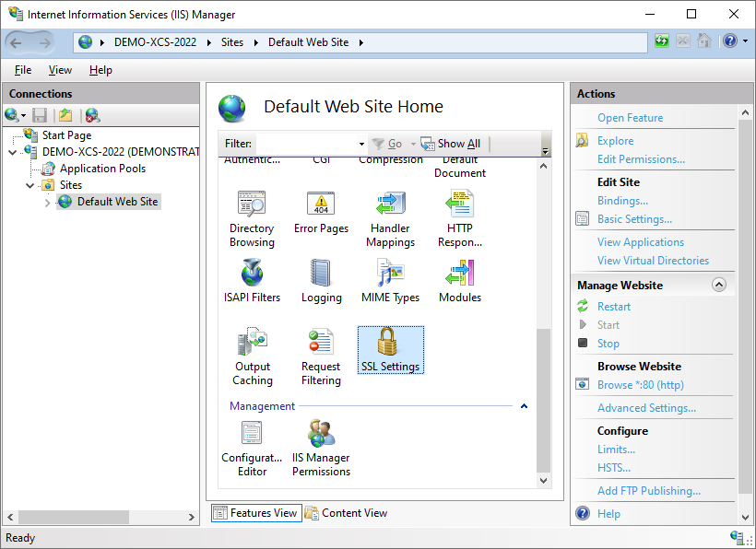Click the Restart website link

(614, 307)
